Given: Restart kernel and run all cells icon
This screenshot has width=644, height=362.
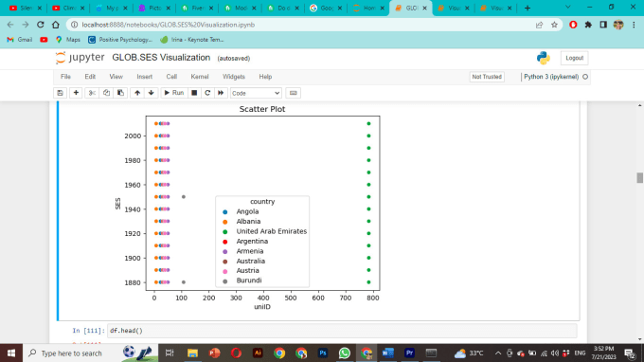Looking at the screenshot, I should (x=221, y=93).
